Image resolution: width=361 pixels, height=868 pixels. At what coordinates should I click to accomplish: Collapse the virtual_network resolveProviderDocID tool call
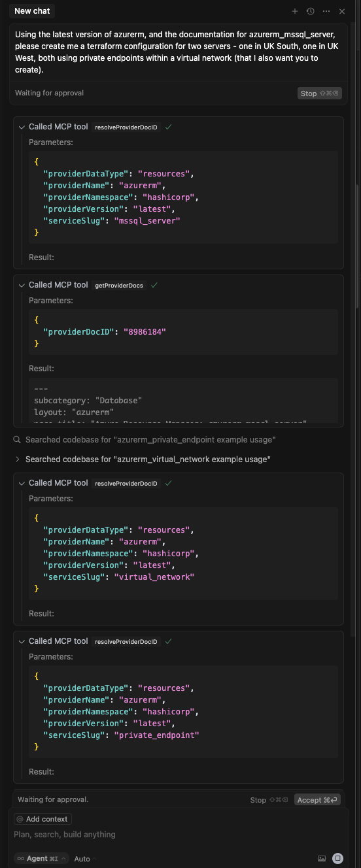point(22,483)
